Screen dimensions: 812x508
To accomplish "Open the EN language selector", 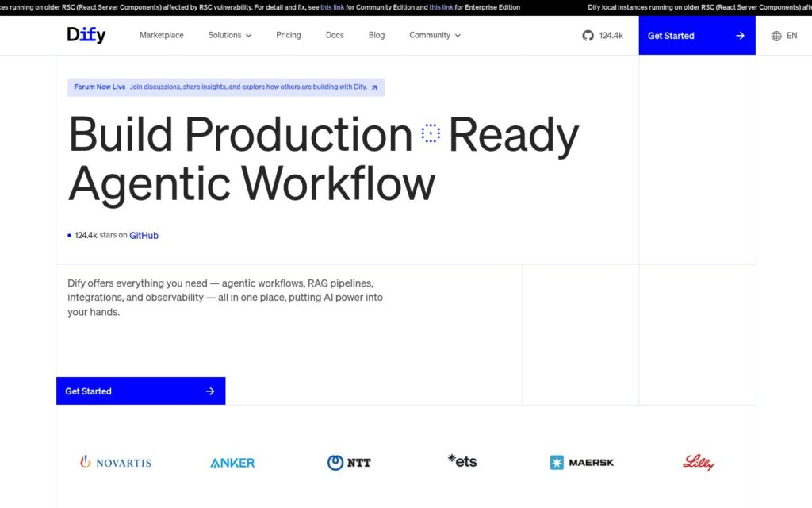I will (784, 36).
